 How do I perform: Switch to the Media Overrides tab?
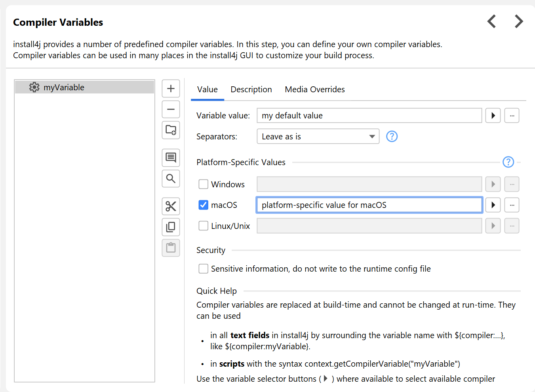(x=315, y=89)
